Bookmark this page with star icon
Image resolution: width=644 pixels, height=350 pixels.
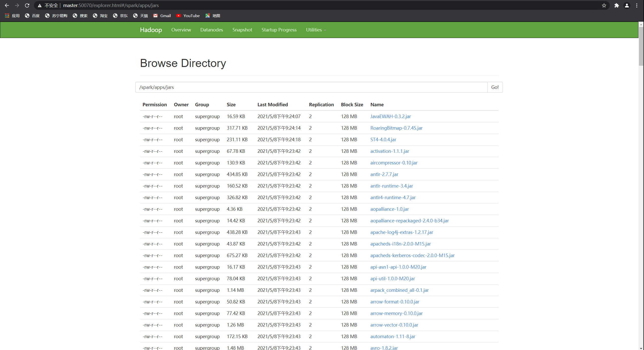point(604,5)
